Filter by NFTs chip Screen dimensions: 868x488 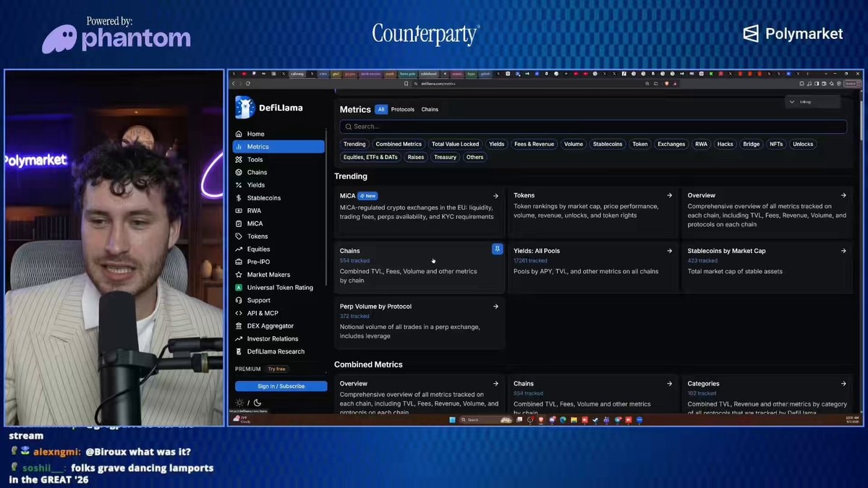pos(776,144)
